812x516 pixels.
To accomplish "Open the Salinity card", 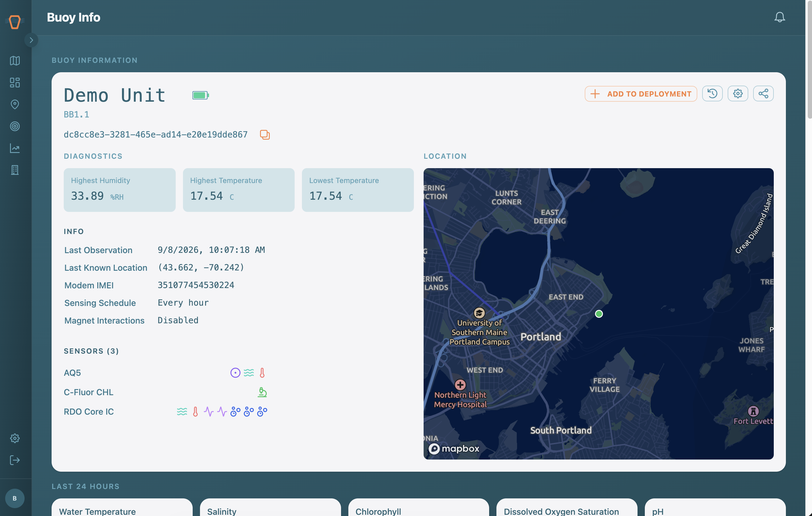I will 270,508.
